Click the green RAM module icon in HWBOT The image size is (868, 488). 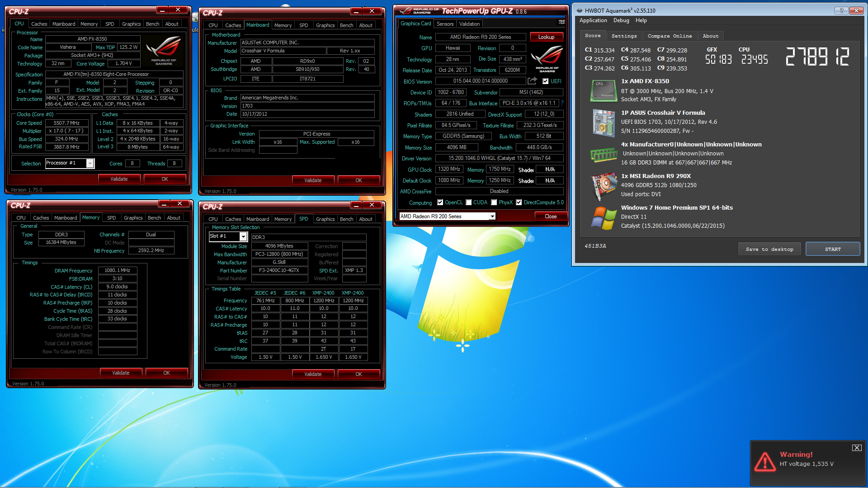tap(604, 155)
